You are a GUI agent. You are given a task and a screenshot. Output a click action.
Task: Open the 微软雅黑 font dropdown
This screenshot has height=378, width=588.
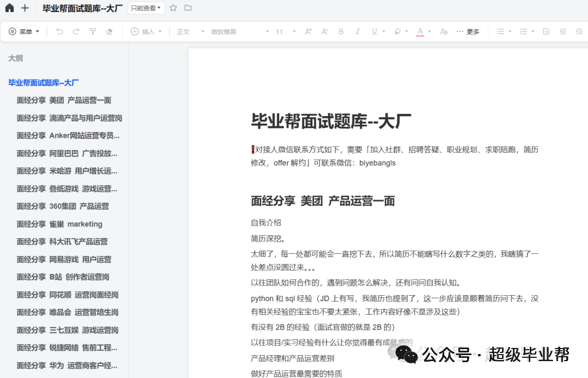pos(224,31)
